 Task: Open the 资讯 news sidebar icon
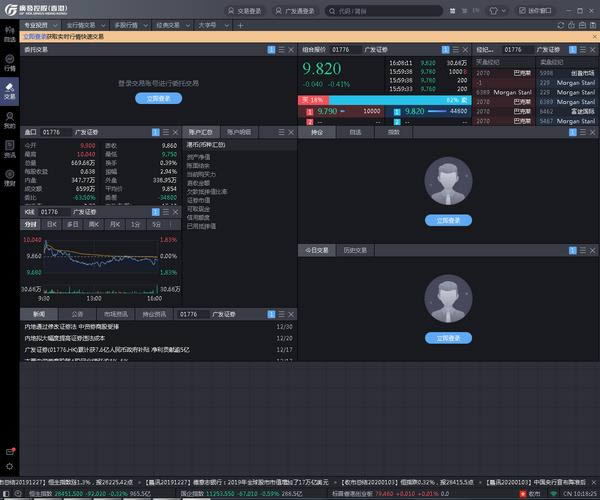click(x=10, y=149)
